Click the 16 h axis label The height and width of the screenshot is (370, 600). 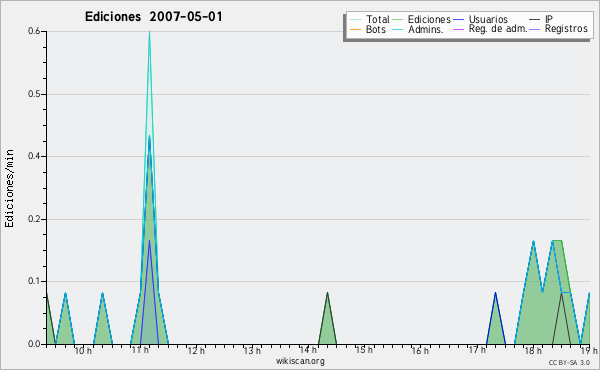click(420, 351)
